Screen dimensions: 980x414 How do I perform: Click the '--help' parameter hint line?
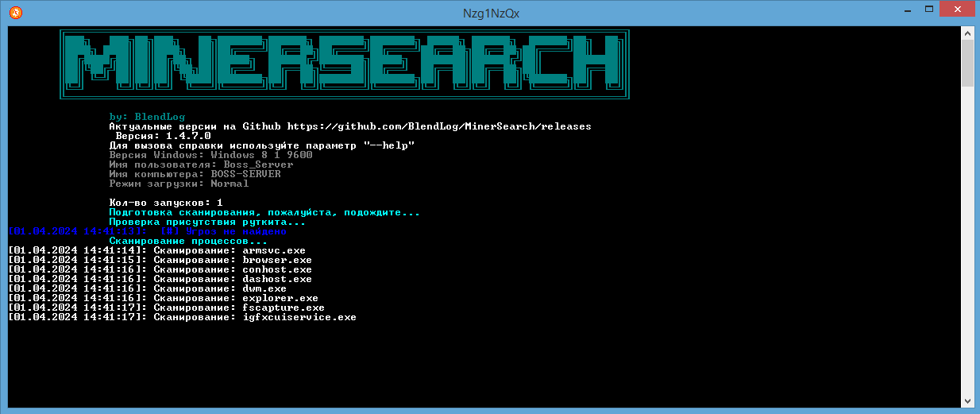pos(261,145)
